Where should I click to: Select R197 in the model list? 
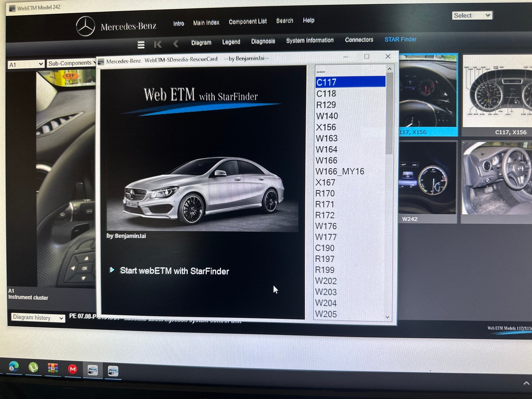350,259
